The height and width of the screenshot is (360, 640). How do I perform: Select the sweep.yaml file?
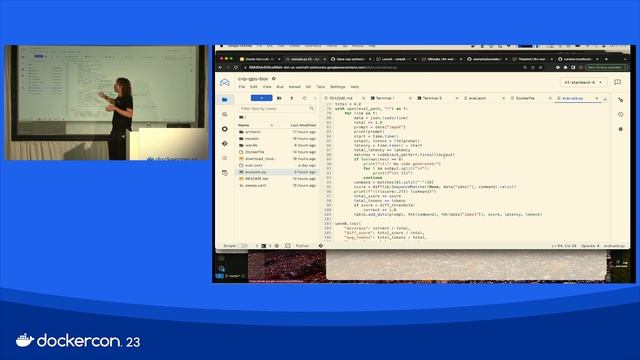tap(277, 185)
